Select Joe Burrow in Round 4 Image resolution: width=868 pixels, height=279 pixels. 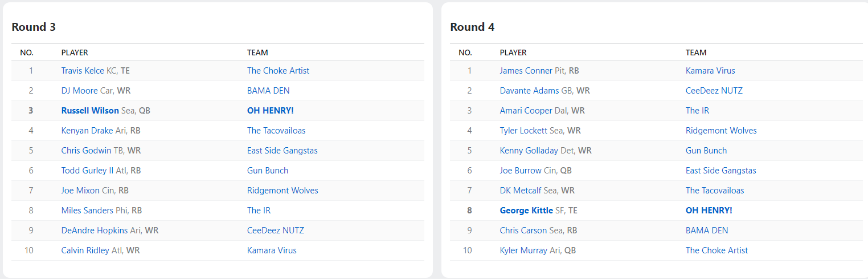tap(521, 171)
